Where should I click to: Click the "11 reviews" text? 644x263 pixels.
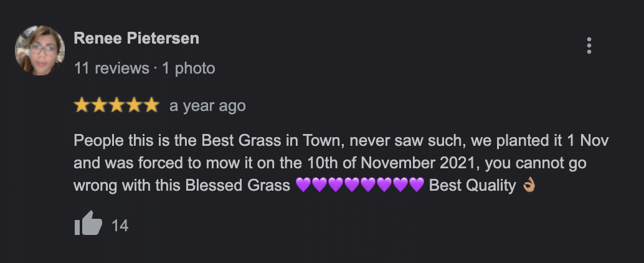click(x=111, y=68)
